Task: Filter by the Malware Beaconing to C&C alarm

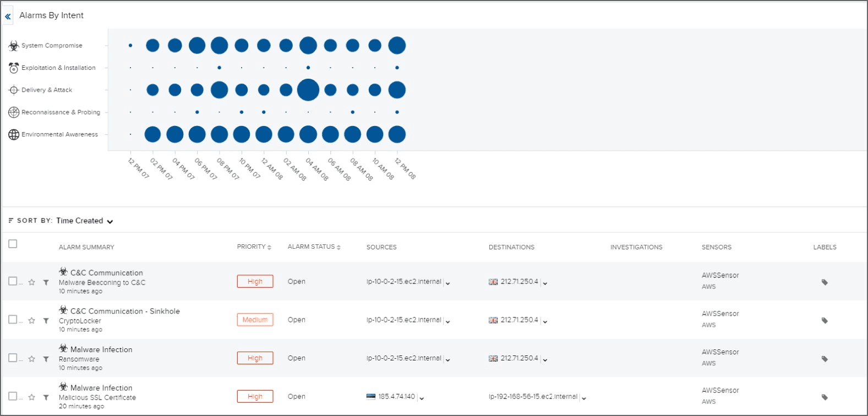Action: pos(46,282)
